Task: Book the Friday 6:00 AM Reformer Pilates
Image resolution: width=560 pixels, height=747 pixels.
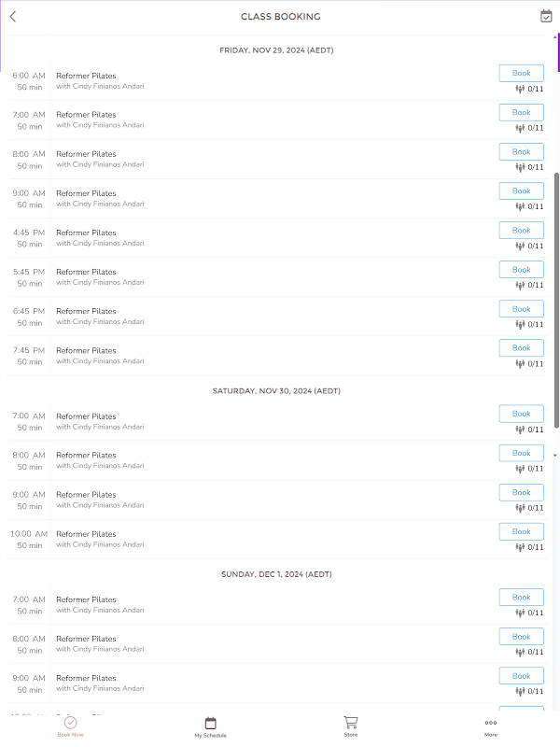Action: pos(521,73)
